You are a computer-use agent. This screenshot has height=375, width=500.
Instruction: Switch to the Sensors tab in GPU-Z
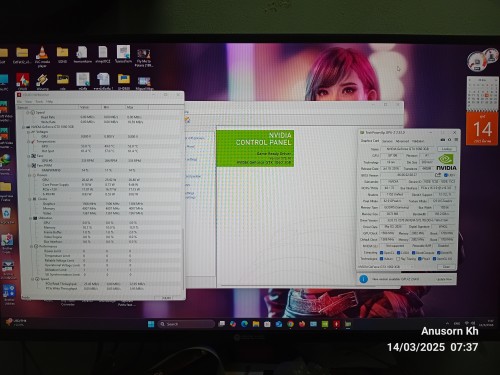click(x=387, y=141)
